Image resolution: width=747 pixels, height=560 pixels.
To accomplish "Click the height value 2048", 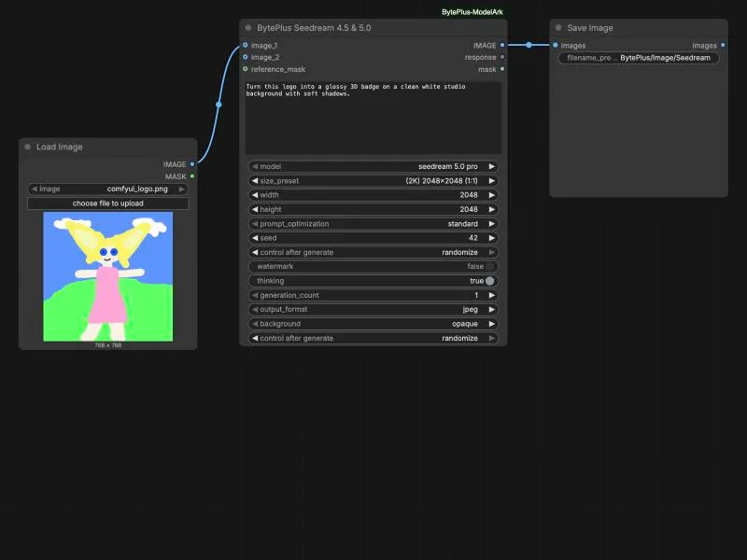I will 469,209.
